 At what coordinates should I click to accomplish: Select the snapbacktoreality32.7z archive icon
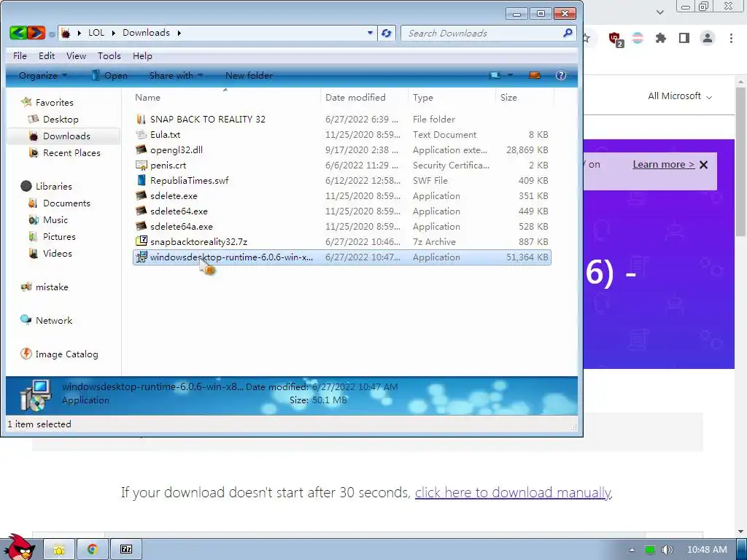pyautogui.click(x=141, y=241)
